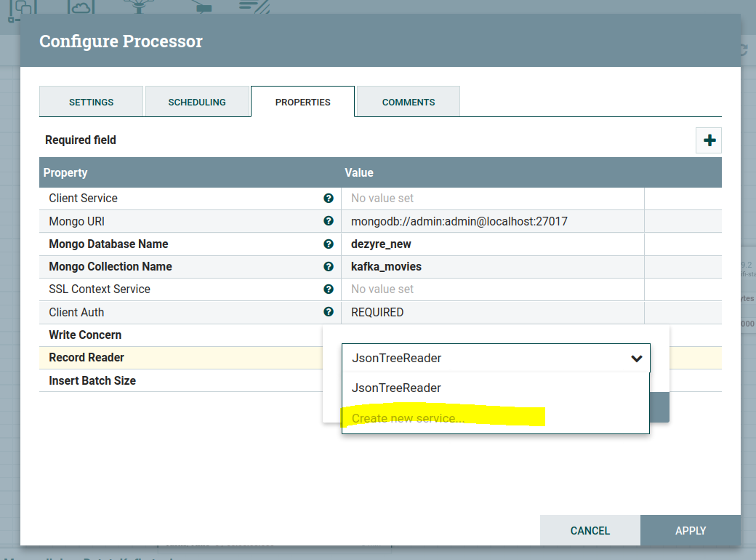Switch to the Settings tab
Image resolution: width=756 pixels, height=560 pixels.
pyautogui.click(x=91, y=103)
